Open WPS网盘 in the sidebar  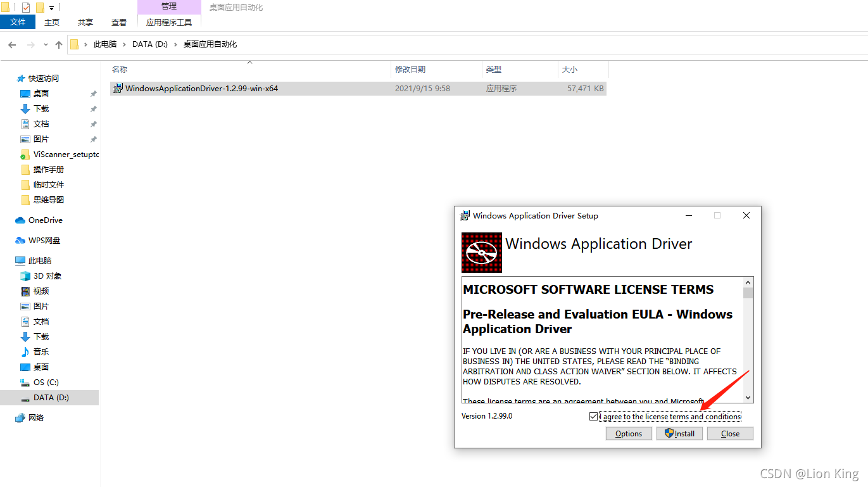44,241
